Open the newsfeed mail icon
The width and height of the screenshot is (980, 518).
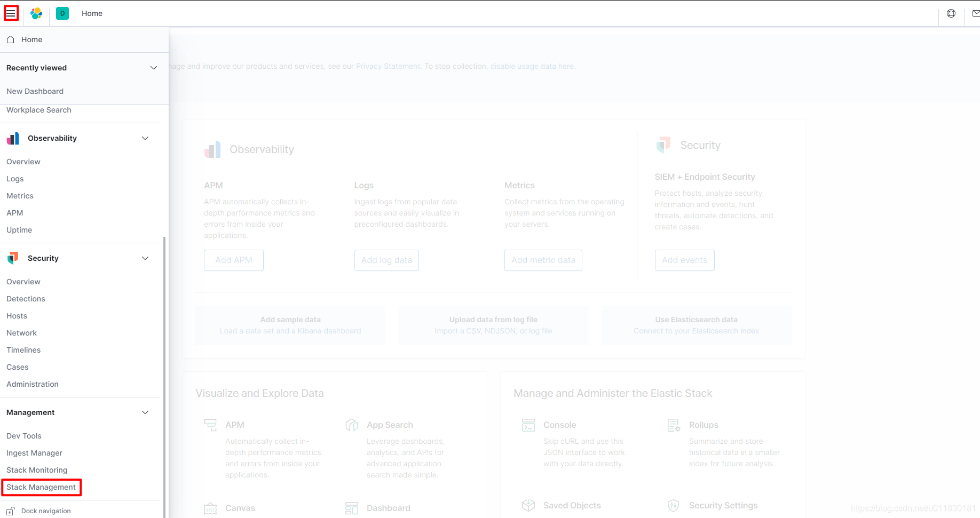point(976,13)
